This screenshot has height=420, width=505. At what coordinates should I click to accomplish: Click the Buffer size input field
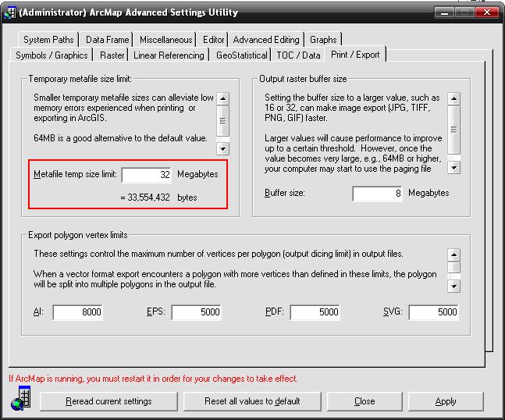(x=377, y=194)
